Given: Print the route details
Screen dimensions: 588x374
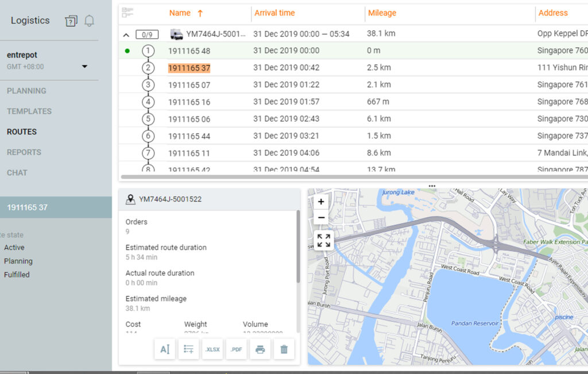Looking at the screenshot, I should [x=260, y=349].
